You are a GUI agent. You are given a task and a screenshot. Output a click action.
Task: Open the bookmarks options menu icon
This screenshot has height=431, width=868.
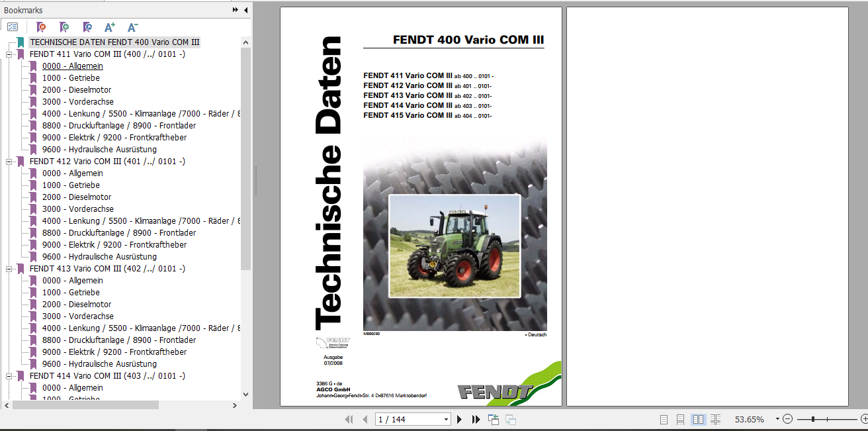[x=13, y=27]
